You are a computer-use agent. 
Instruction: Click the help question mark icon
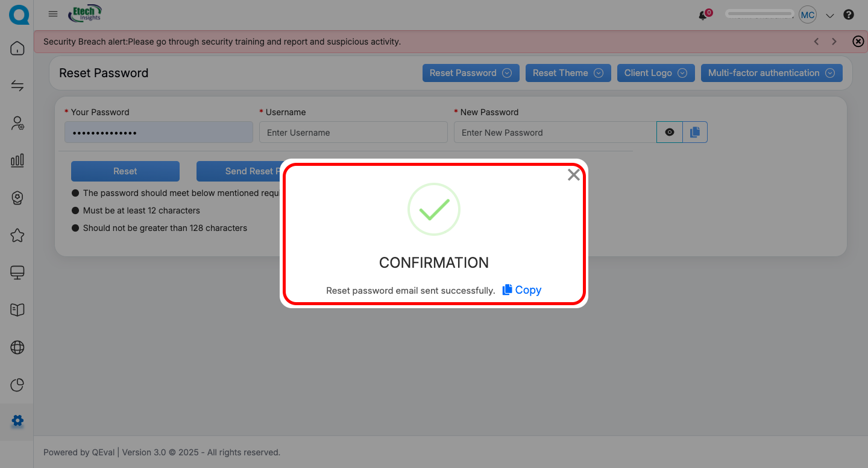849,15
